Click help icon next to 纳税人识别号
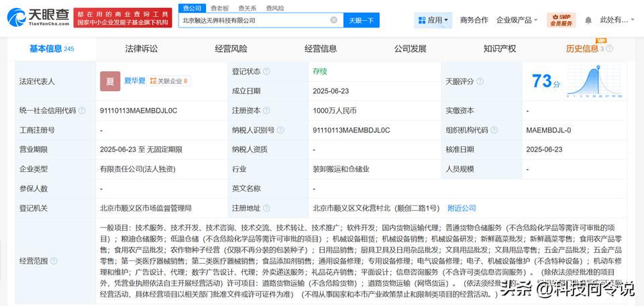The height and width of the screenshot is (306, 644). (280, 130)
